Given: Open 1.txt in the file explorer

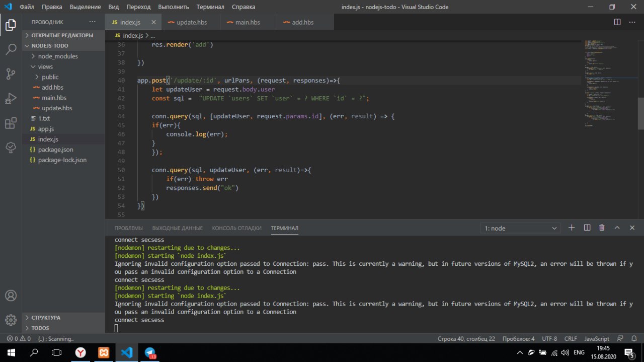Looking at the screenshot, I should coord(64,118).
